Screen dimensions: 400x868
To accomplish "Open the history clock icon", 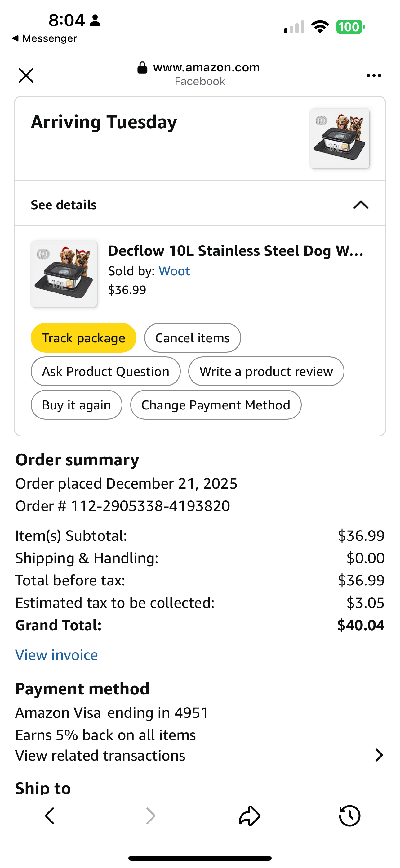I will tap(349, 816).
